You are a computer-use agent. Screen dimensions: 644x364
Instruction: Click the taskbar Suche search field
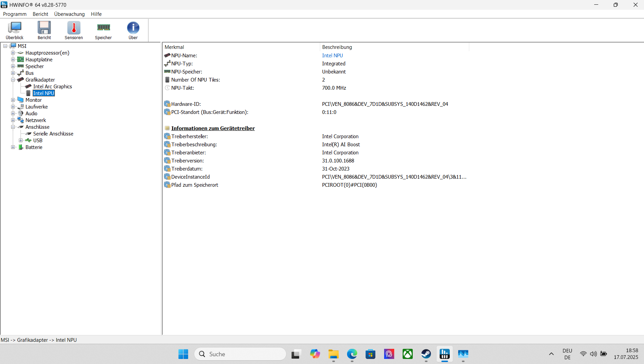click(240, 354)
